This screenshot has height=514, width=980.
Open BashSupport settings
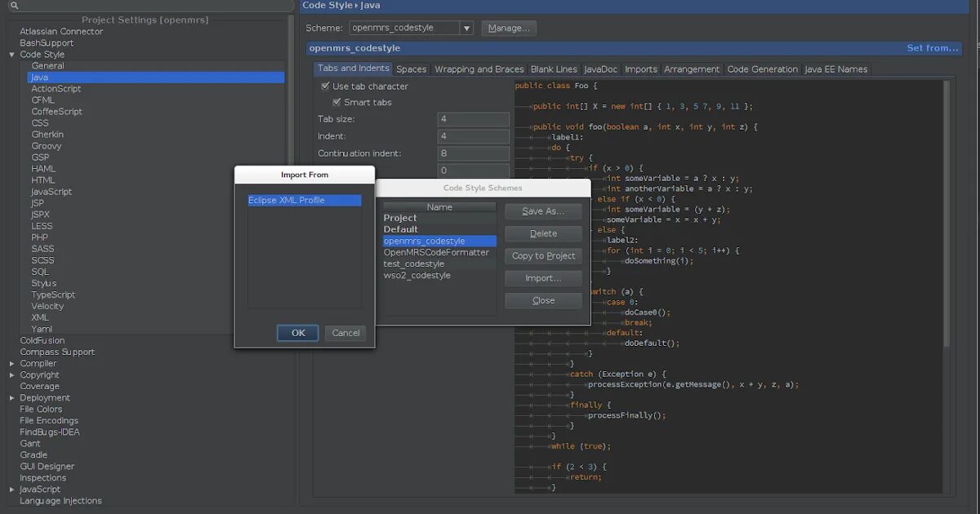(47, 43)
